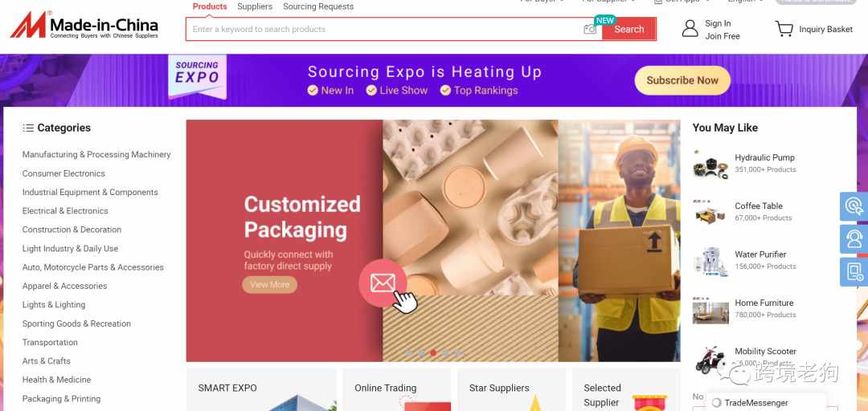Image resolution: width=868 pixels, height=411 pixels.
Task: Click the Made-in-China logo
Action: tap(84, 25)
